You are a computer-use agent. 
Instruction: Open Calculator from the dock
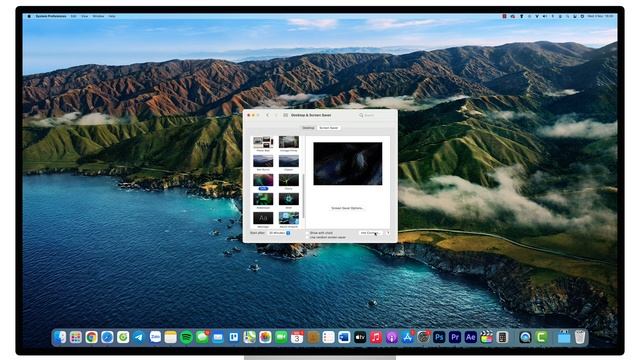502,337
